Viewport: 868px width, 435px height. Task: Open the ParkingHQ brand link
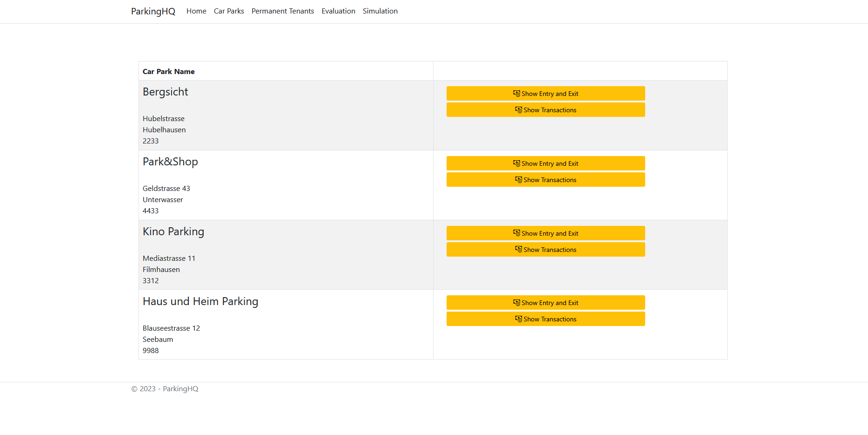[153, 11]
